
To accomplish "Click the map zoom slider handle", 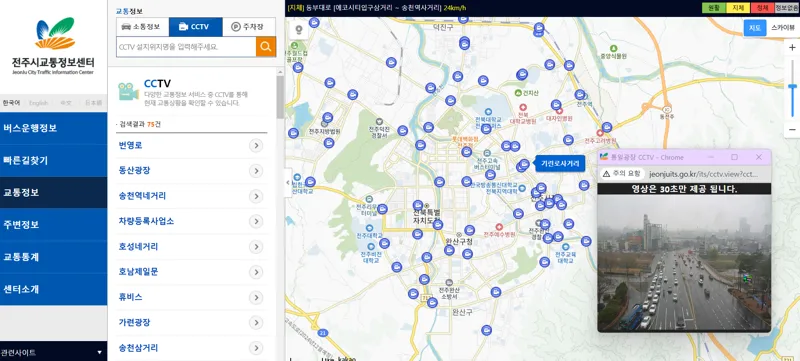I will pyautogui.click(x=792, y=87).
